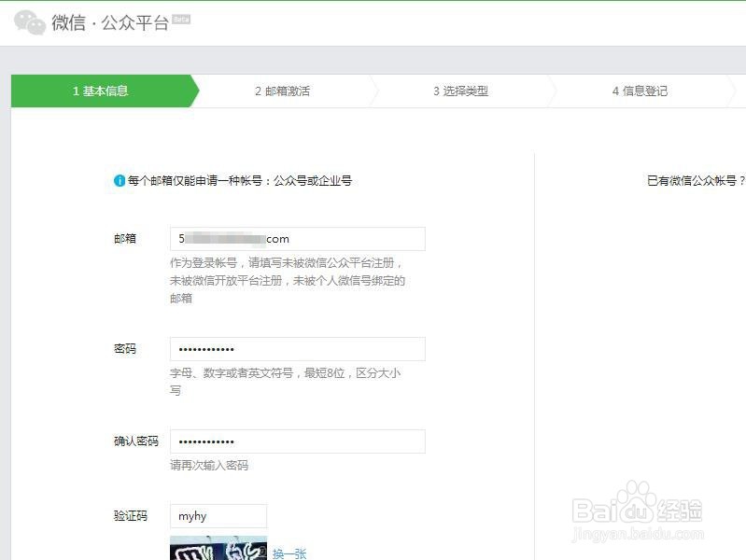Click the captcha image
This screenshot has width=746, height=560.
click(x=218, y=548)
